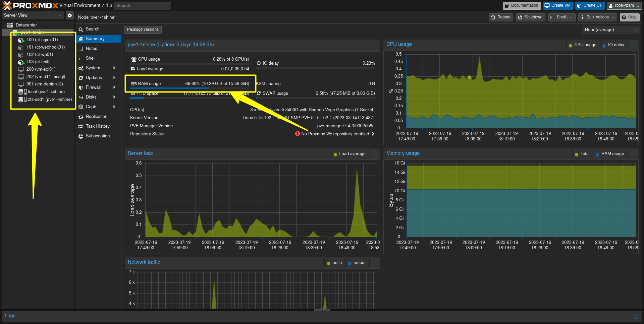Click No Proxmox VE repository enabled link

click(x=336, y=134)
